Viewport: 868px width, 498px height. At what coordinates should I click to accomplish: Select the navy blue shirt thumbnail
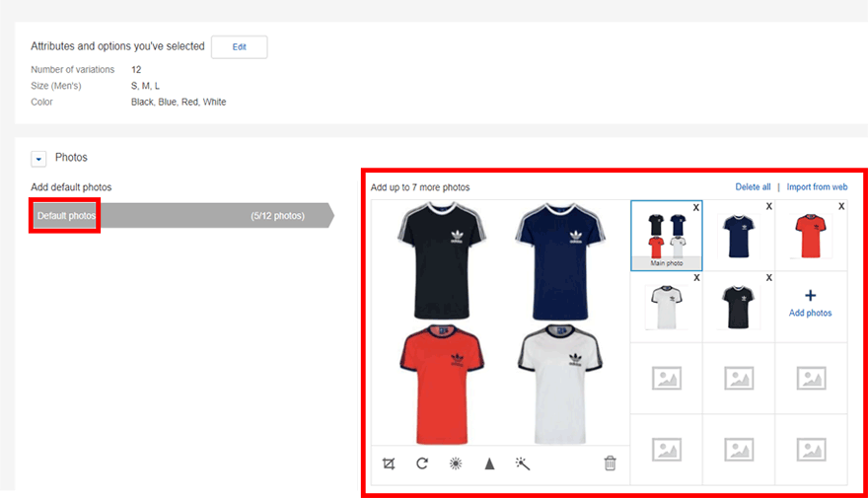click(739, 237)
